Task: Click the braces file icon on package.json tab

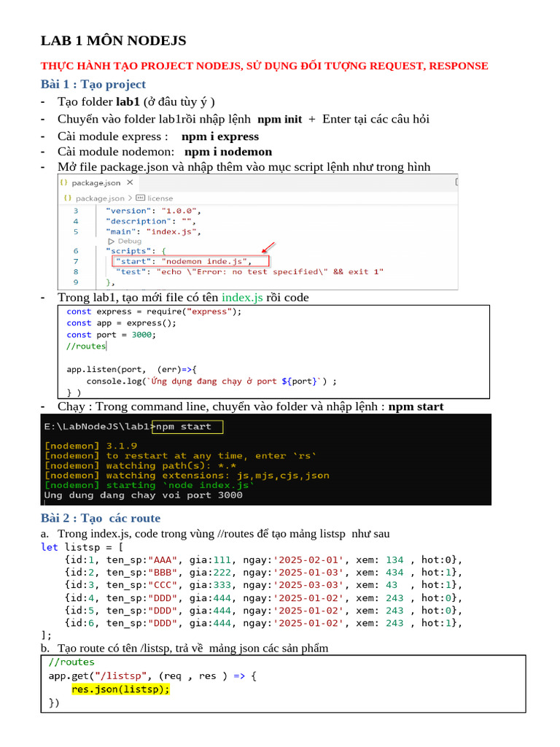Action: click(64, 182)
